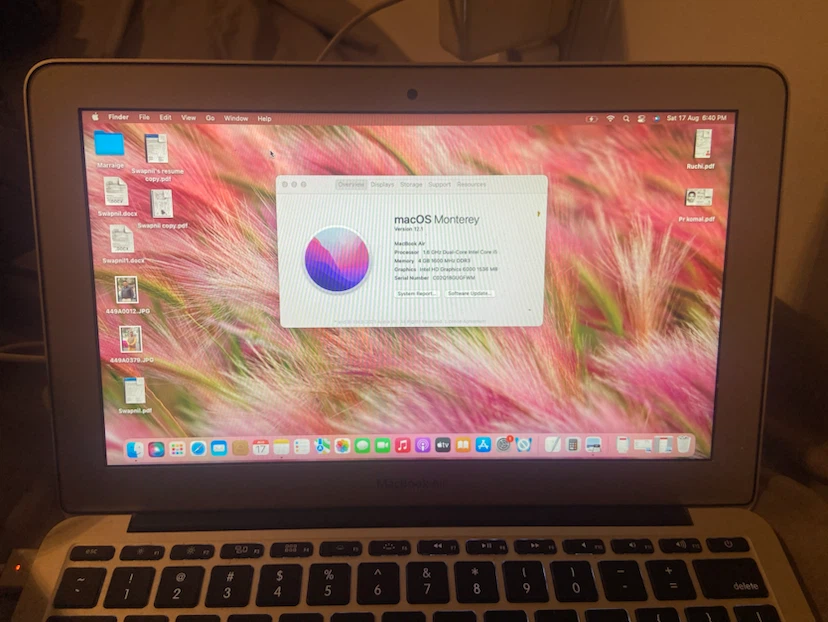Click the Version 12.1 text
828x622 pixels.
pyautogui.click(x=409, y=229)
